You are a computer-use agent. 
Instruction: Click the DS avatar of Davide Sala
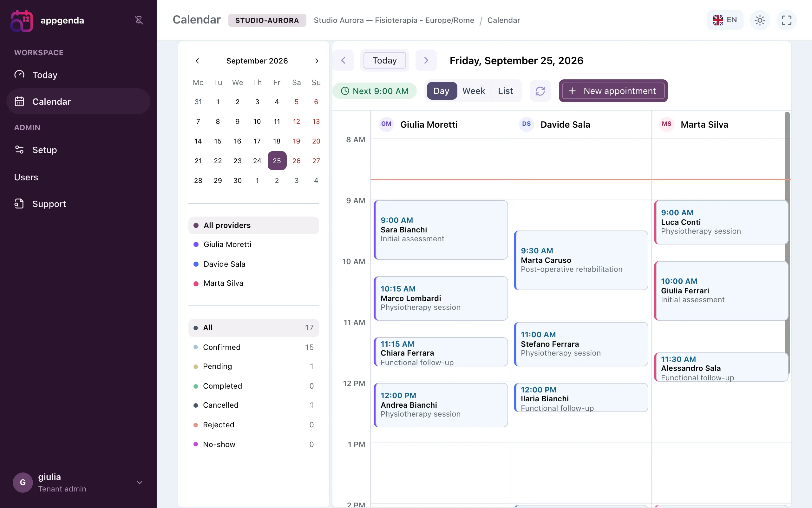coord(527,124)
